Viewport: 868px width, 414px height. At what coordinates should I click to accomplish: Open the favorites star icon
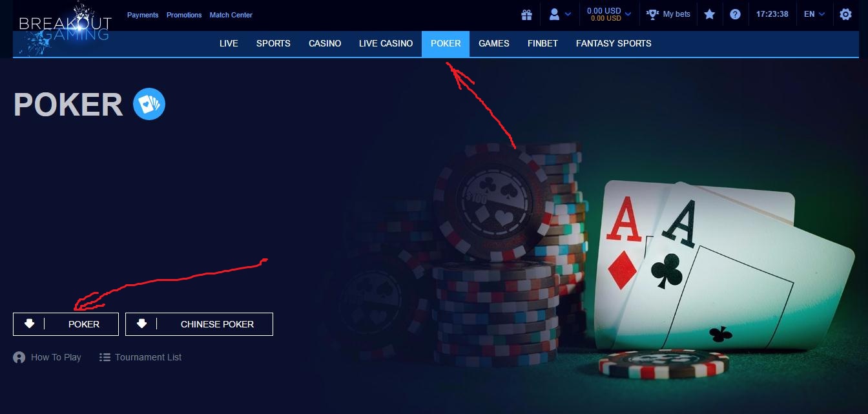coord(709,14)
